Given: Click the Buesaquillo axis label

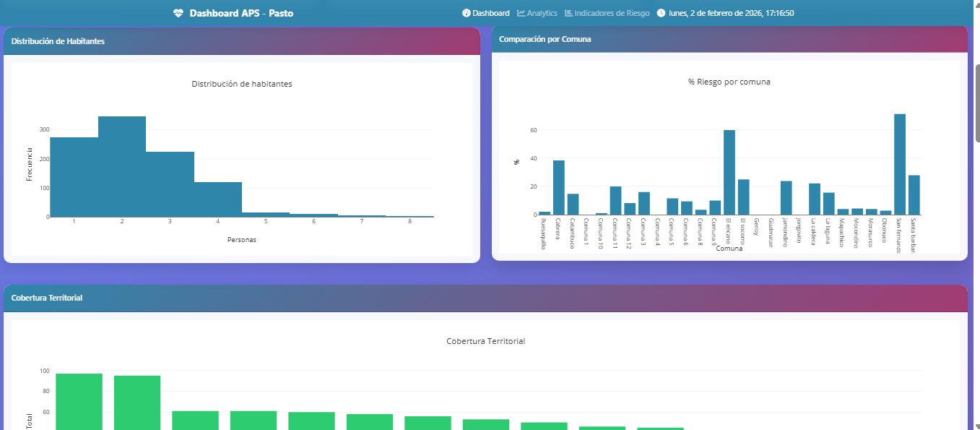Looking at the screenshot, I should click(544, 233).
